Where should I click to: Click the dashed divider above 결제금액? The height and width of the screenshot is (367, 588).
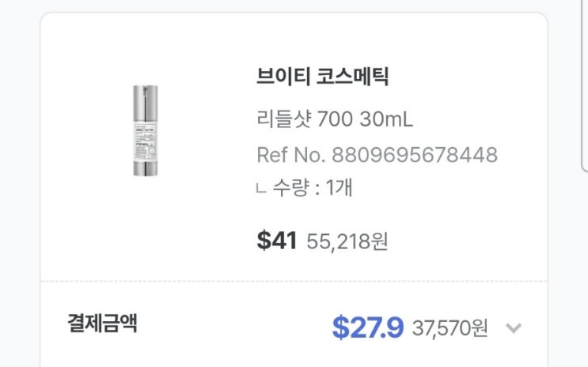[x=294, y=281]
